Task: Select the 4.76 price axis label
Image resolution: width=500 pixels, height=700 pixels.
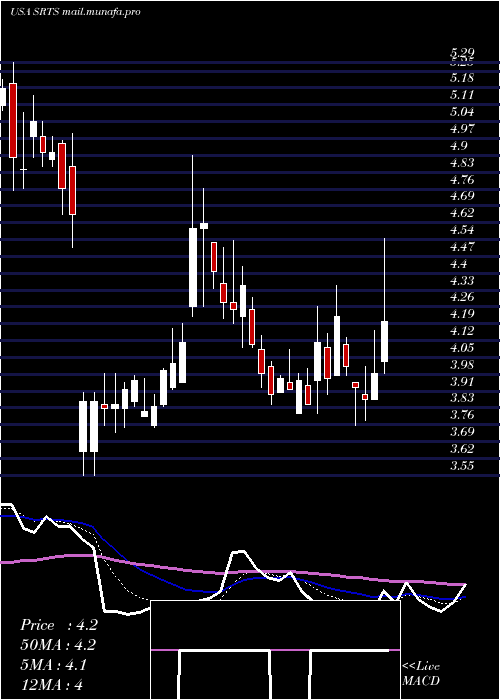Action: pos(462,179)
